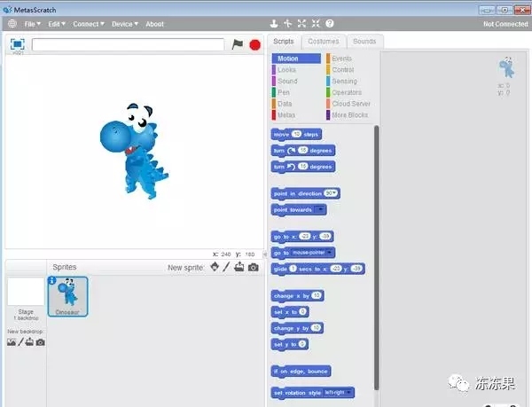
Task: Open the File menu
Action: coord(32,24)
